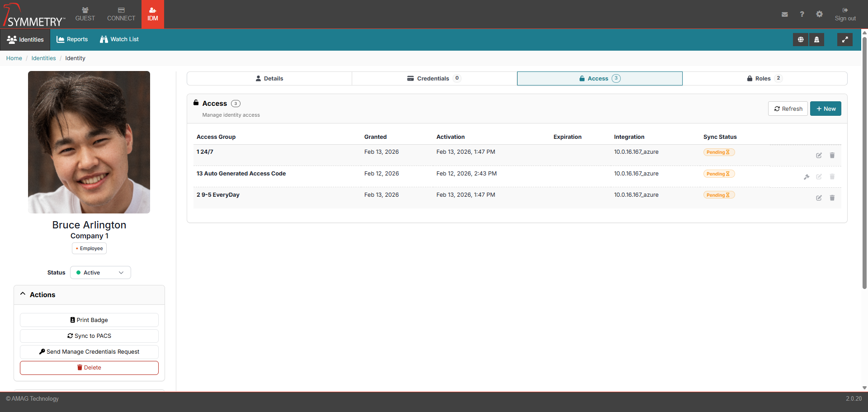868x412 pixels.
Task: Collapse the Actions panel
Action: tap(23, 294)
